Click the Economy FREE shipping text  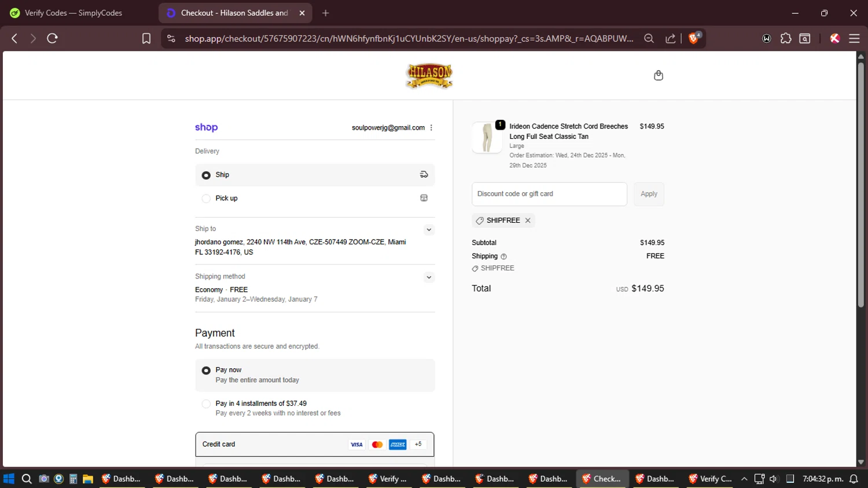(221, 289)
